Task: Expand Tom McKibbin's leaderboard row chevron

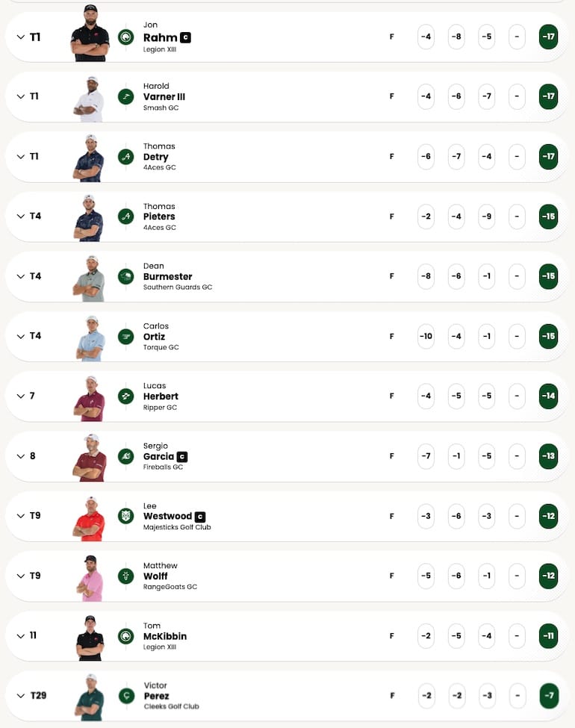Action: tap(20, 636)
